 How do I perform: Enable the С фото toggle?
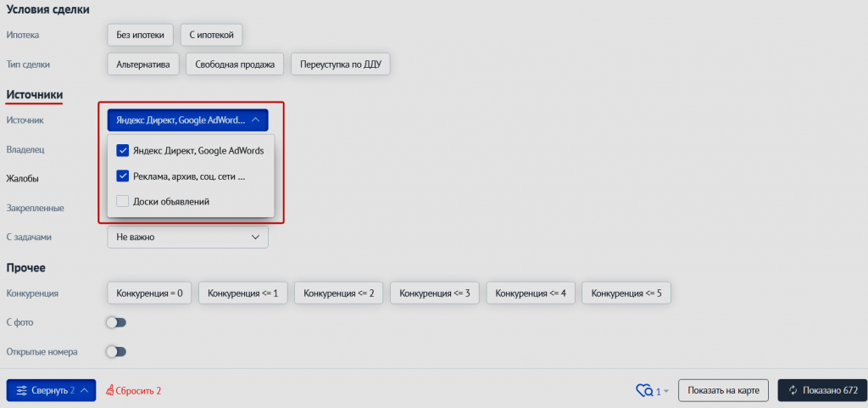click(115, 322)
